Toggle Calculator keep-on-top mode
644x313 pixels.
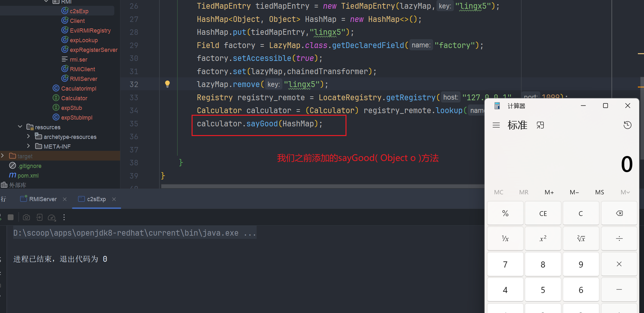540,125
